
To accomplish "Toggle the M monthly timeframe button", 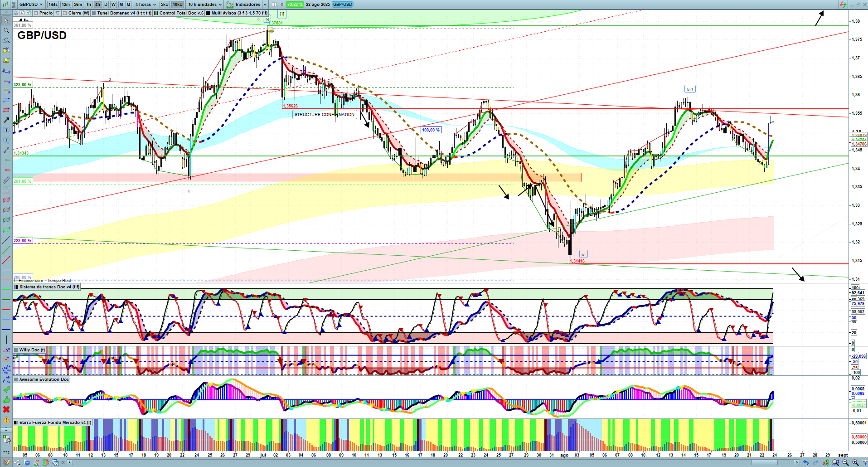I will click(121, 5).
